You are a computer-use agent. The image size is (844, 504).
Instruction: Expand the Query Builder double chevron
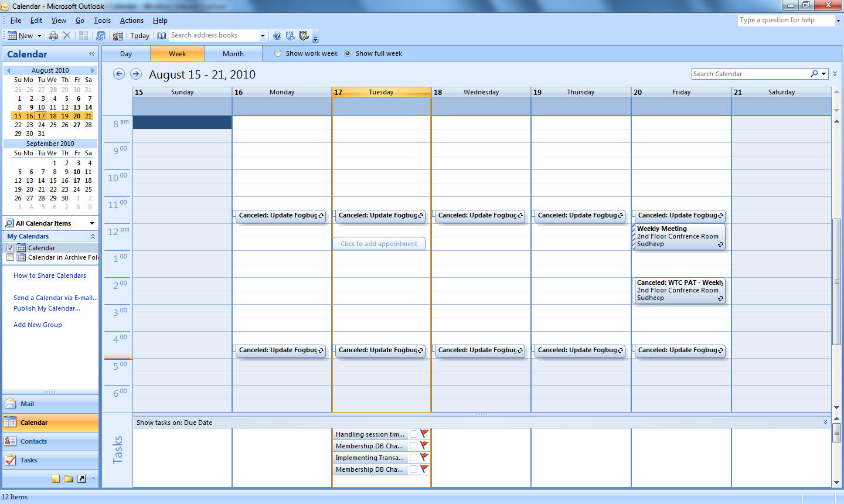coord(835,74)
